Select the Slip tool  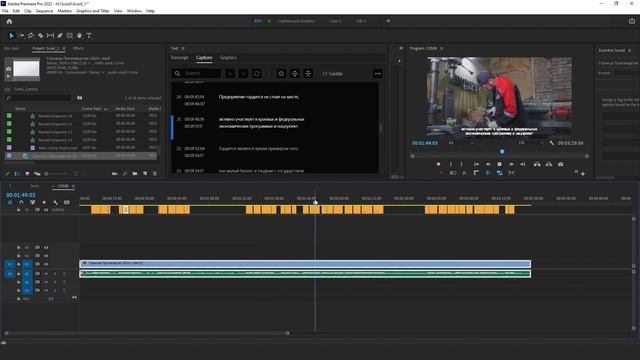tap(50, 36)
